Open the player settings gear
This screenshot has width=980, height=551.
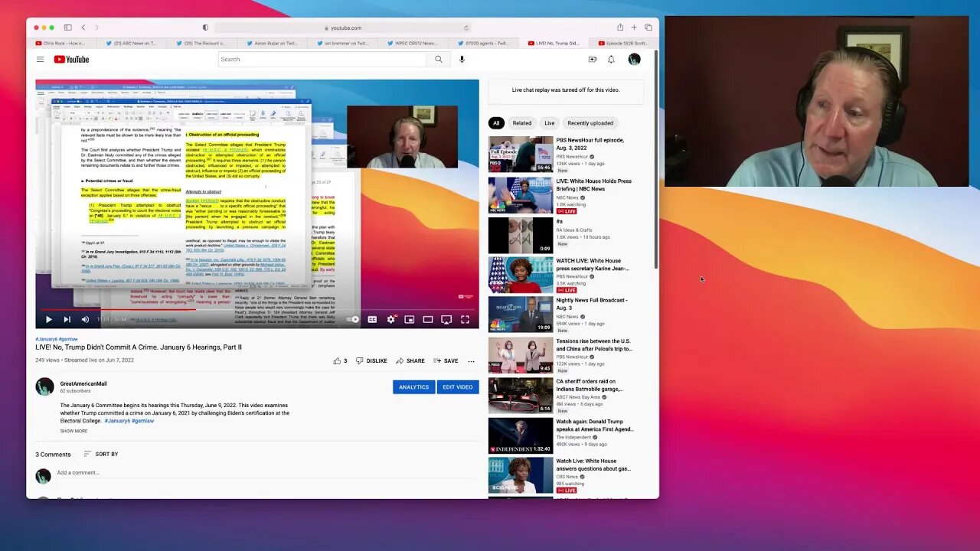[390, 319]
